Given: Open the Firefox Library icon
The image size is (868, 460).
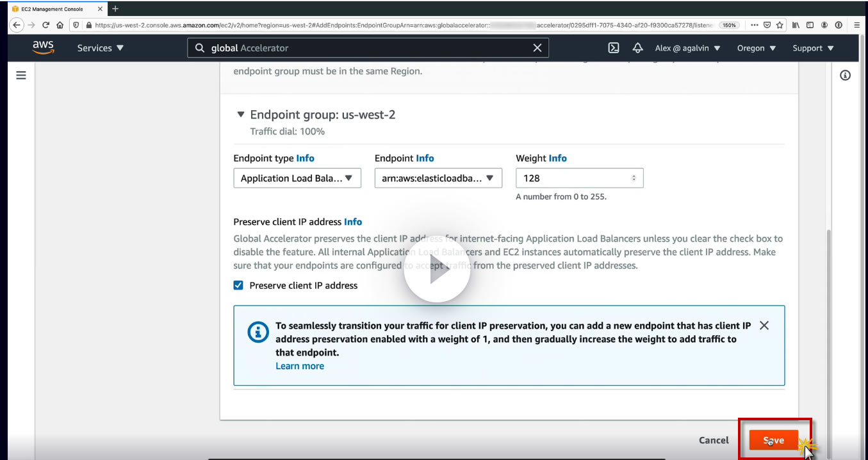Looking at the screenshot, I should (x=796, y=25).
